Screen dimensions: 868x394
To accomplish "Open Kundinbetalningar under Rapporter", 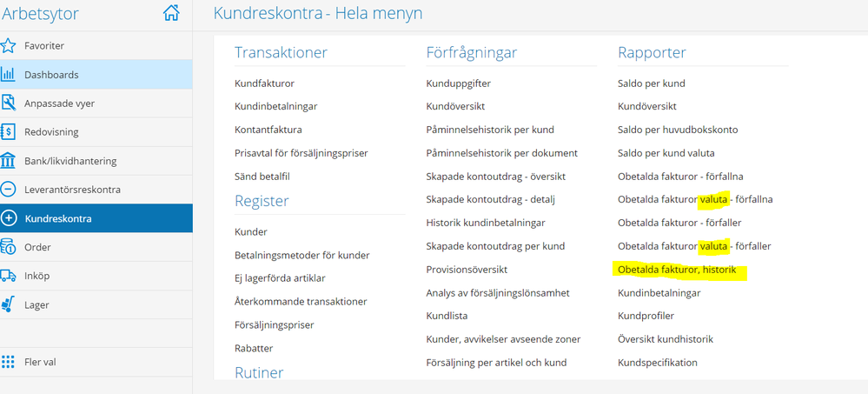I will pyautogui.click(x=659, y=292).
